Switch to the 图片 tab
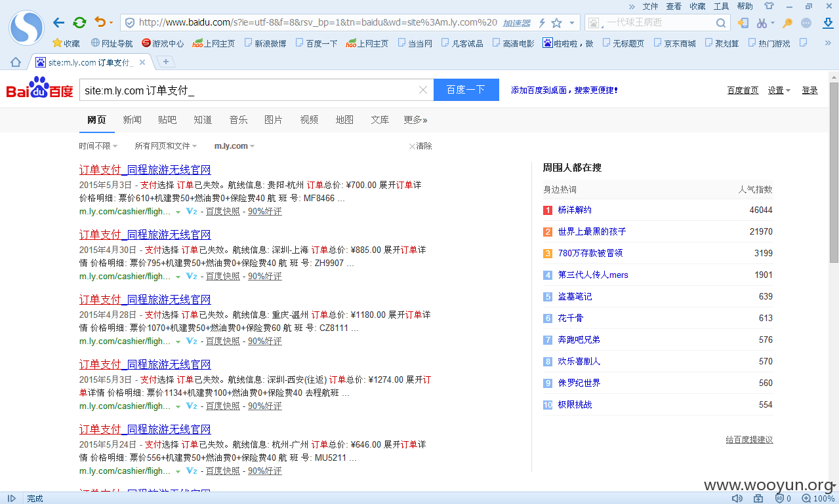This screenshot has height=504, width=839. [x=274, y=120]
